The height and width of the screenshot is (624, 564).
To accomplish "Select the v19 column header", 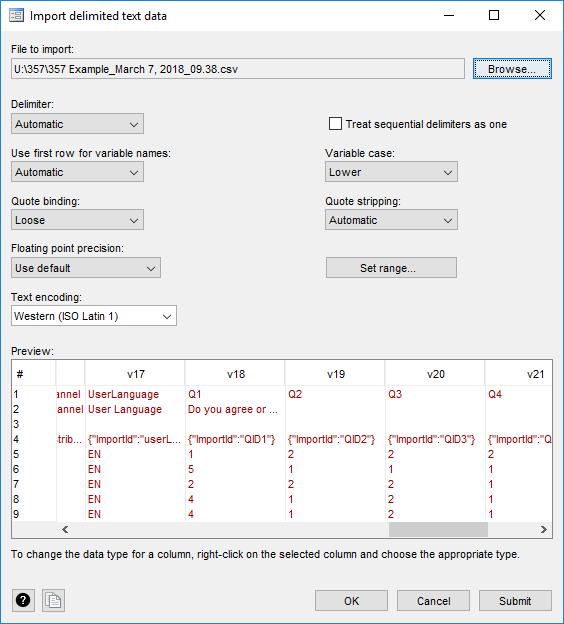I will [336, 374].
